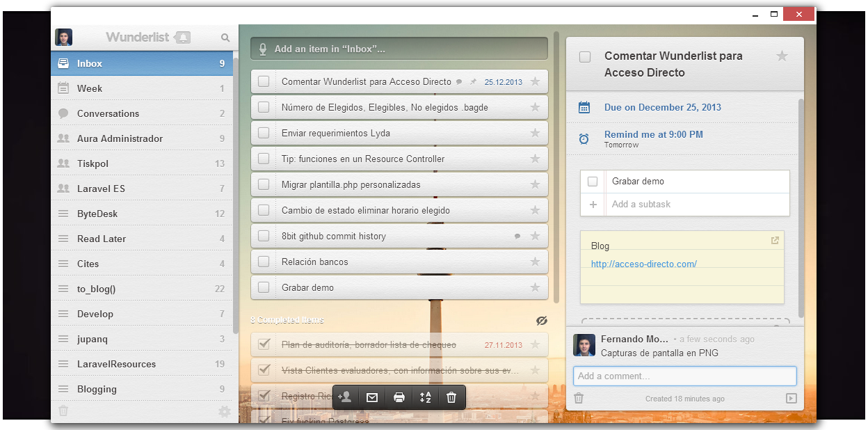Star the task Número de Elegidos
Image resolution: width=868 pixels, height=430 pixels.
[535, 107]
